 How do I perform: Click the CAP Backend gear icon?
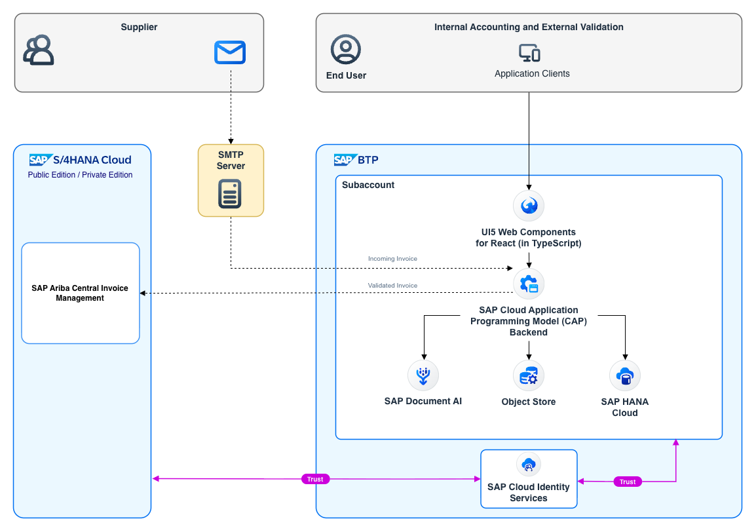pos(529,284)
